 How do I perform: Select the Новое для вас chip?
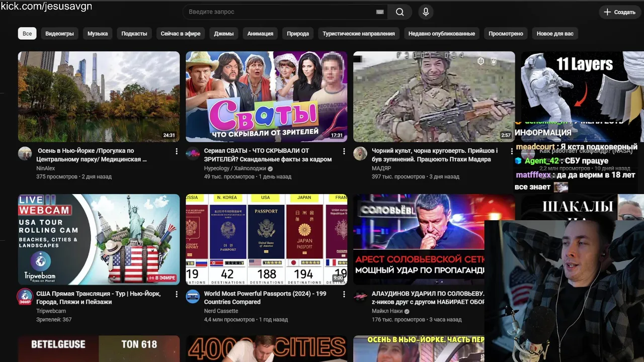[x=555, y=34]
